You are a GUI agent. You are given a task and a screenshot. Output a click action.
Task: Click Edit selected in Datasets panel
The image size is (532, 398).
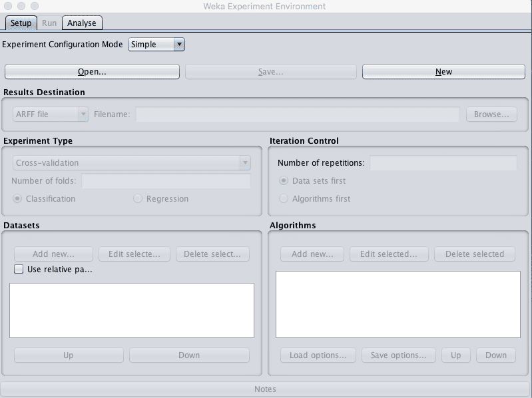(x=134, y=254)
